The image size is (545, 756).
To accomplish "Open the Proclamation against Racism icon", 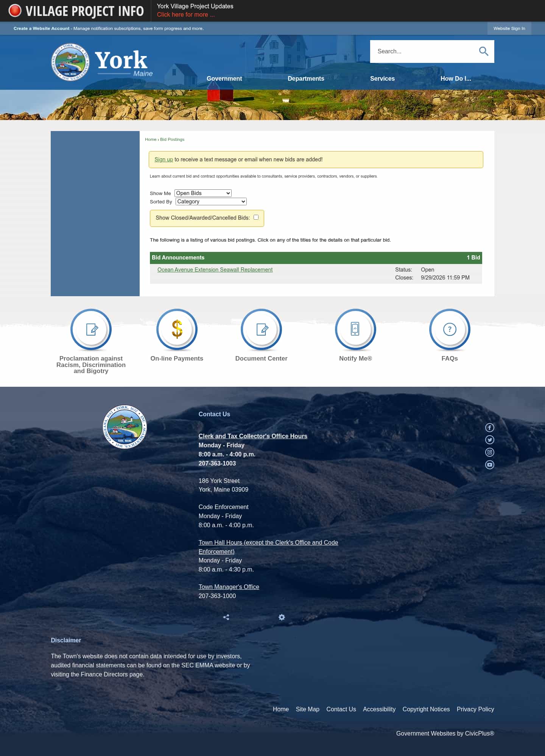I will tap(91, 329).
